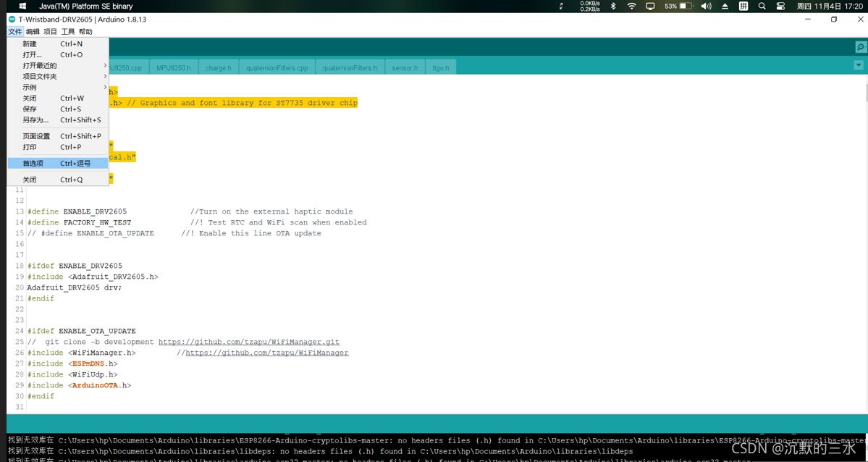
Task: Click '#endif' on line 21
Action: 41,298
